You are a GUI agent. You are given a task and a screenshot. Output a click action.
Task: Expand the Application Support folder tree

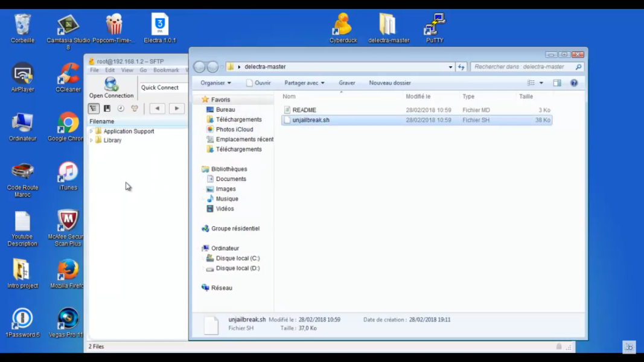92,132
